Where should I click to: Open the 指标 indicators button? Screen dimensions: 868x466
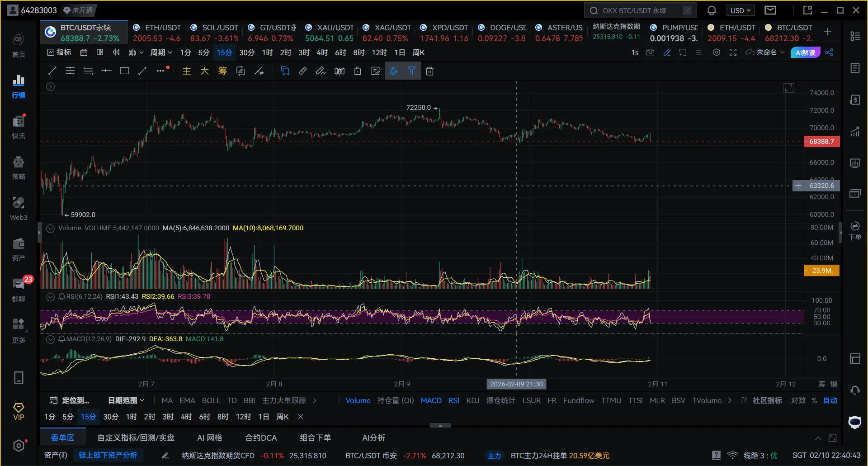coord(59,52)
